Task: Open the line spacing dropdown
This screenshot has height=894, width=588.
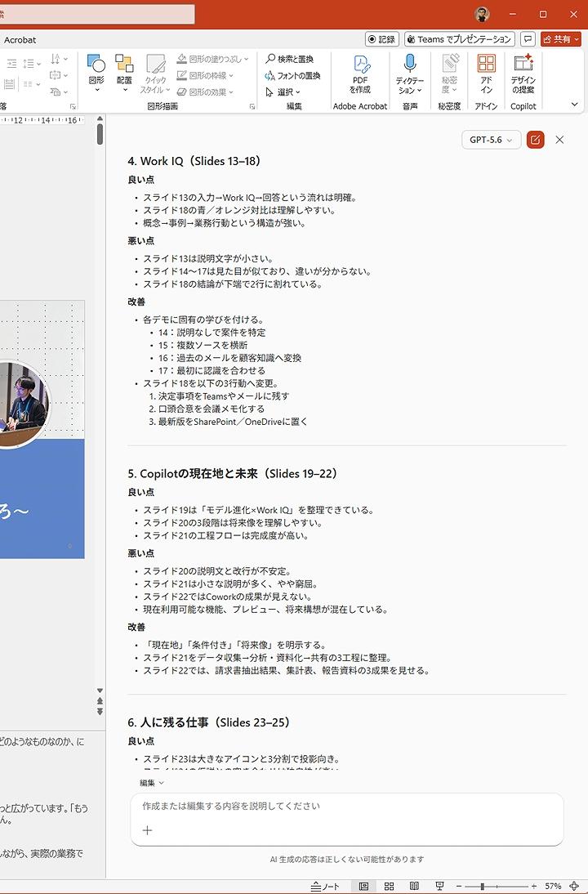Action: click(x=31, y=63)
